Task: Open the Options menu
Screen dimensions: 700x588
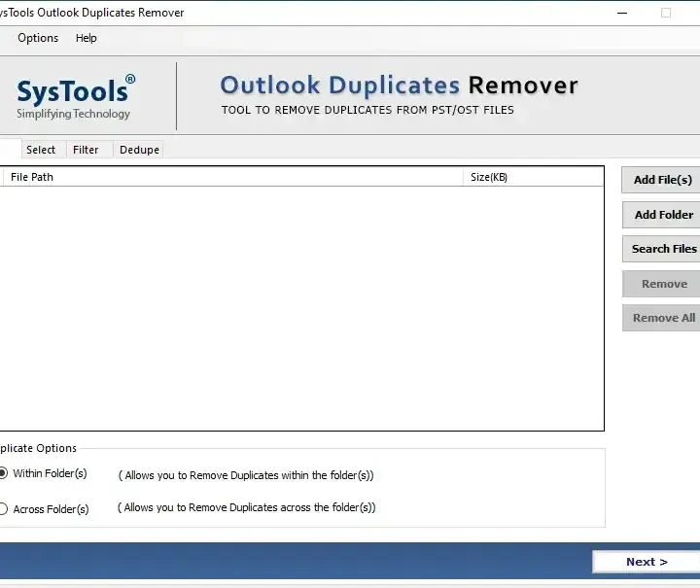Action: 38,38
